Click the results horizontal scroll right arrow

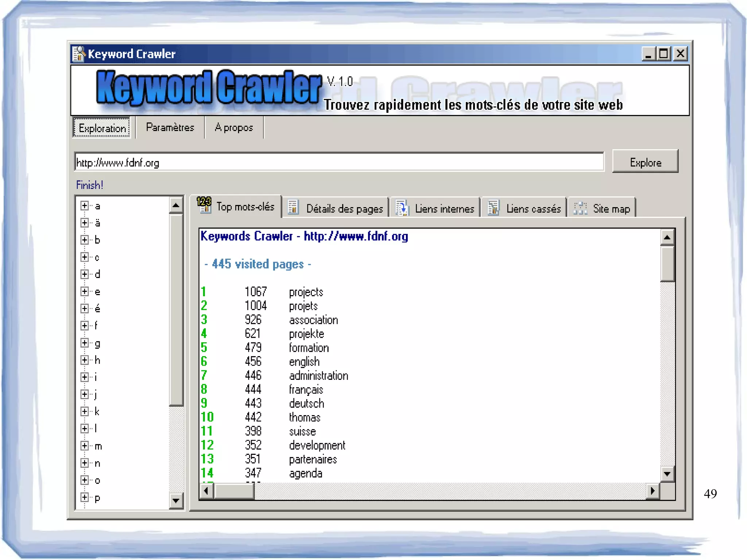(x=653, y=491)
